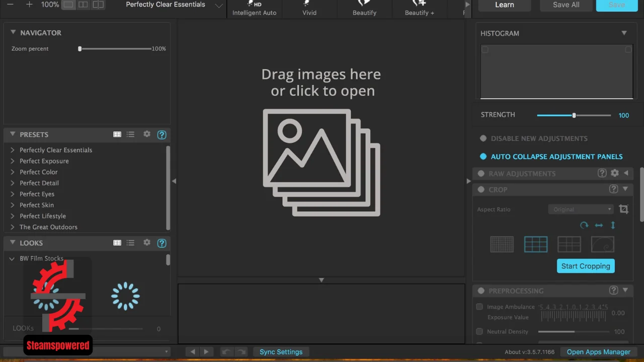Switch Looks to thumbnail grid view
The width and height of the screenshot is (644, 362).
tap(117, 242)
